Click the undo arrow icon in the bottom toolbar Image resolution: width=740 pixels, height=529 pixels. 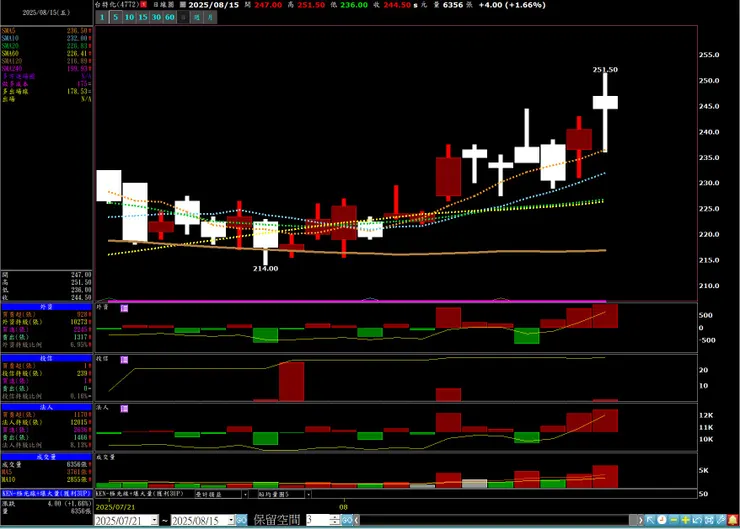click(x=697, y=520)
